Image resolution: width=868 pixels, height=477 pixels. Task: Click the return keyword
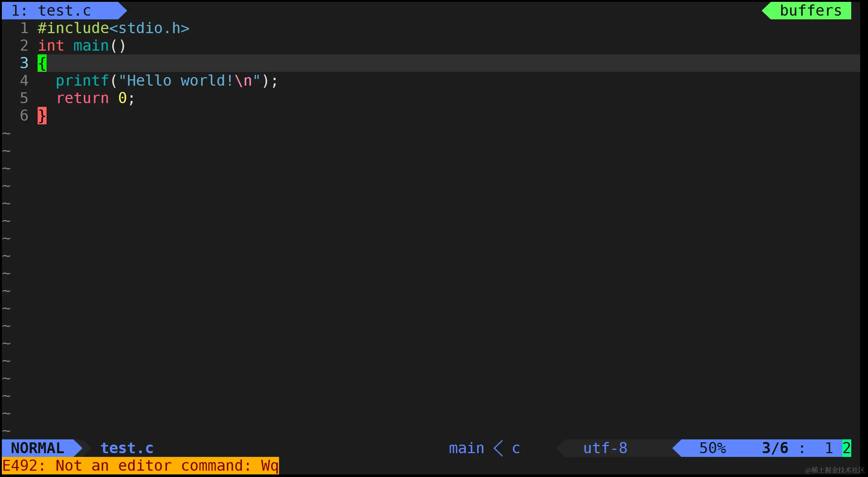click(x=82, y=98)
